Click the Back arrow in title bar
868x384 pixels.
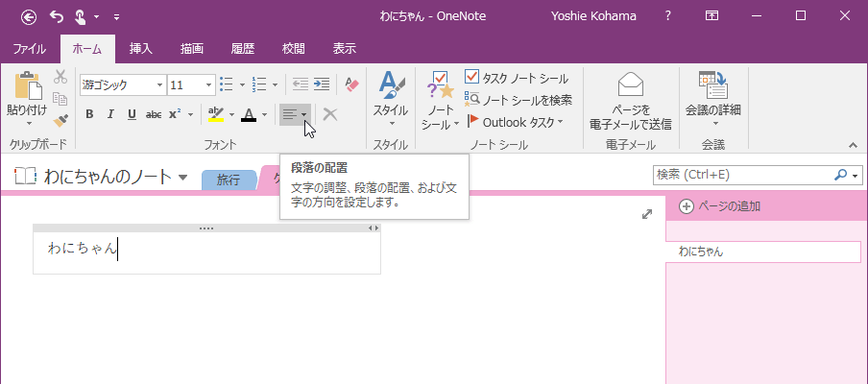(29, 16)
